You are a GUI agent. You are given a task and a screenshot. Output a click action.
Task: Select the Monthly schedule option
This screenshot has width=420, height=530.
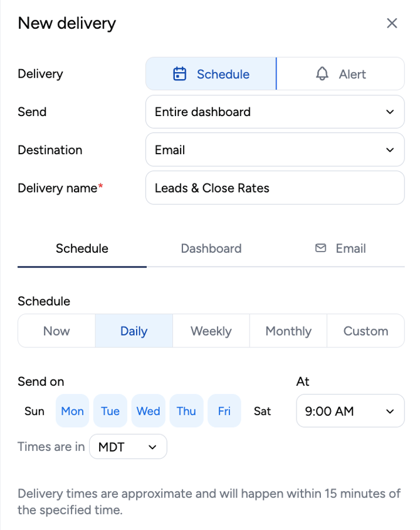(x=288, y=331)
